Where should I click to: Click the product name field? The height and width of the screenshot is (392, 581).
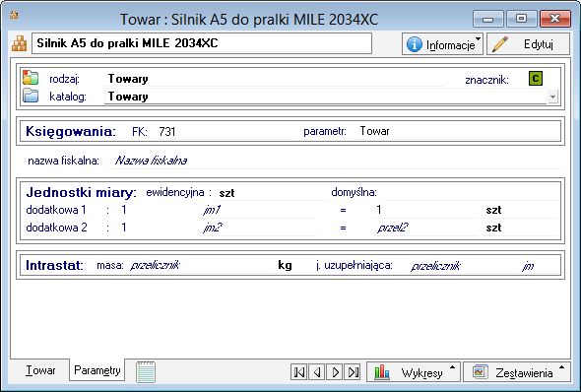(x=202, y=43)
